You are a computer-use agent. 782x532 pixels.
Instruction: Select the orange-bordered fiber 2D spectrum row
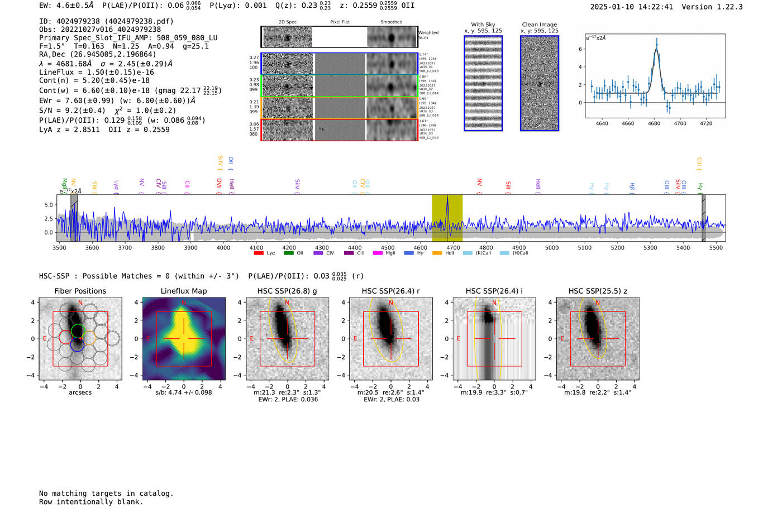tap(340, 108)
